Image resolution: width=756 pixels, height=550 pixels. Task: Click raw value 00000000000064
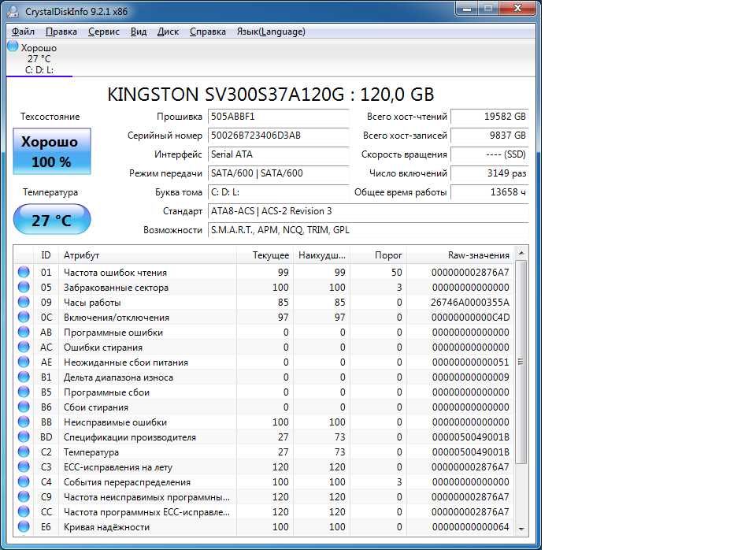click(470, 527)
